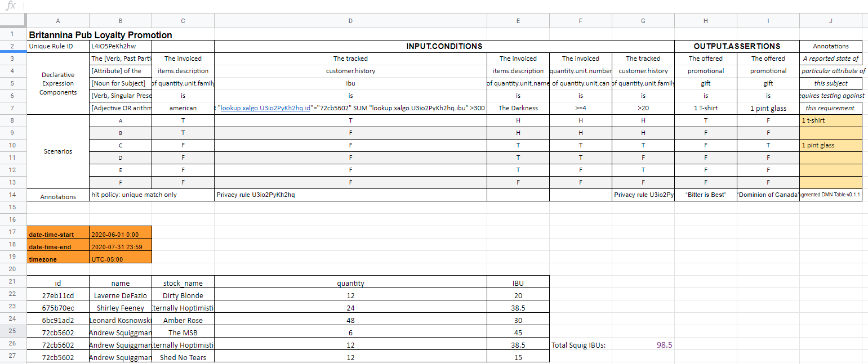Select the quantity cell with value 48

[350, 320]
